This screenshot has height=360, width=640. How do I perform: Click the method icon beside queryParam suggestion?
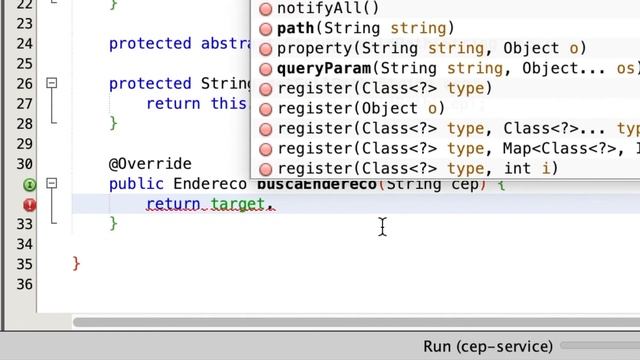click(x=266, y=69)
